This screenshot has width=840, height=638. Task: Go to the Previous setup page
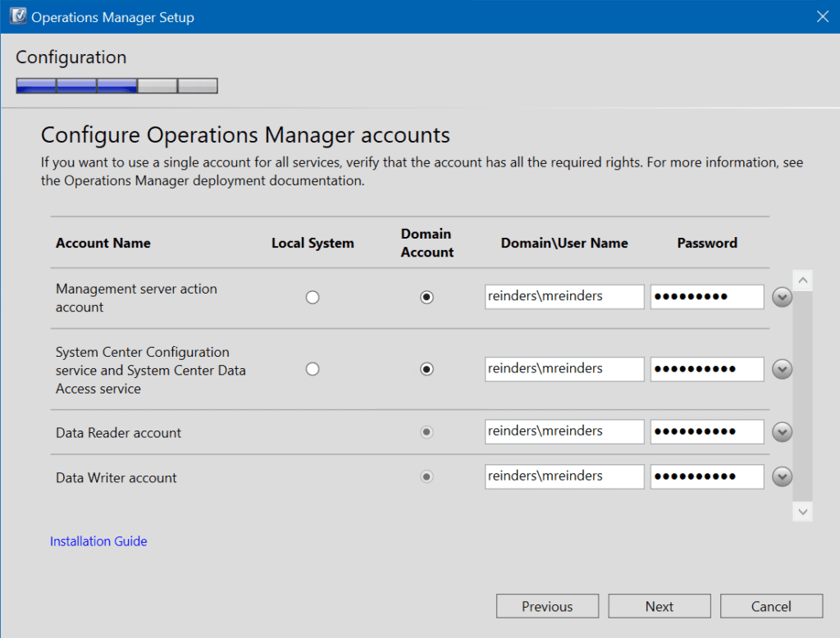pos(547,606)
